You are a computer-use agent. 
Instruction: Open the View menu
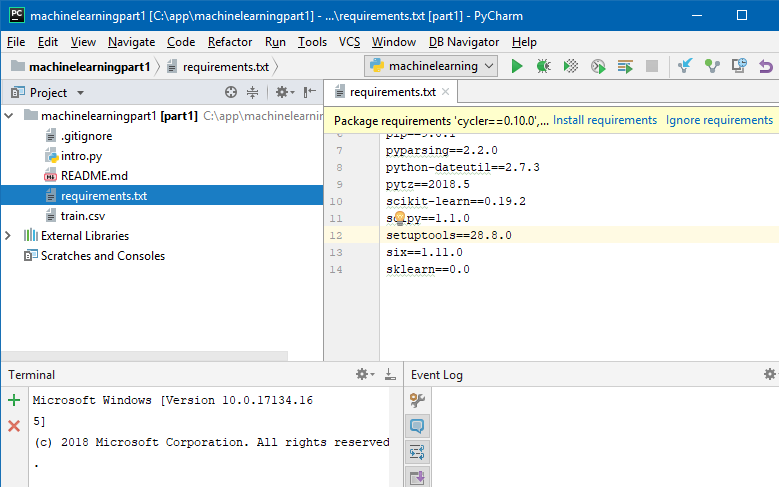(83, 42)
